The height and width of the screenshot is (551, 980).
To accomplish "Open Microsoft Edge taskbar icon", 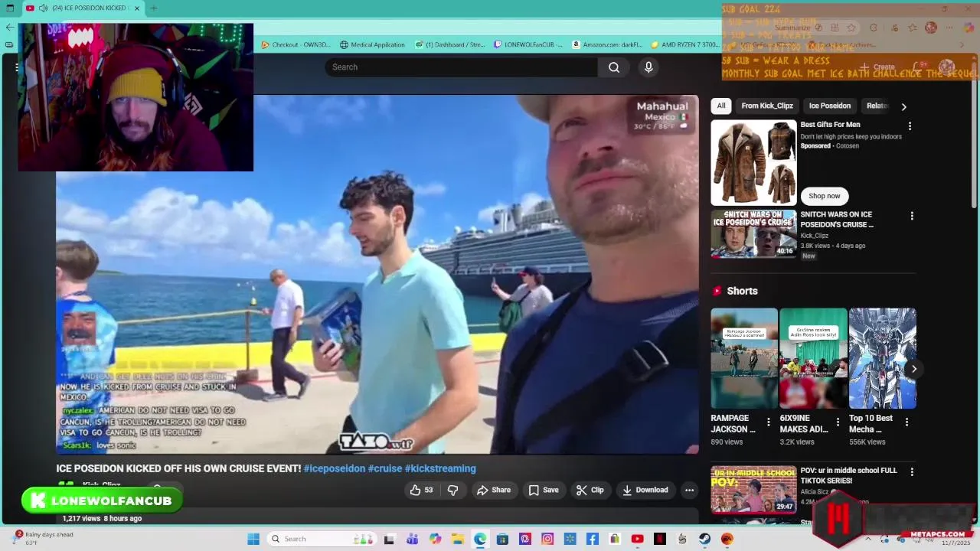I will tap(480, 539).
